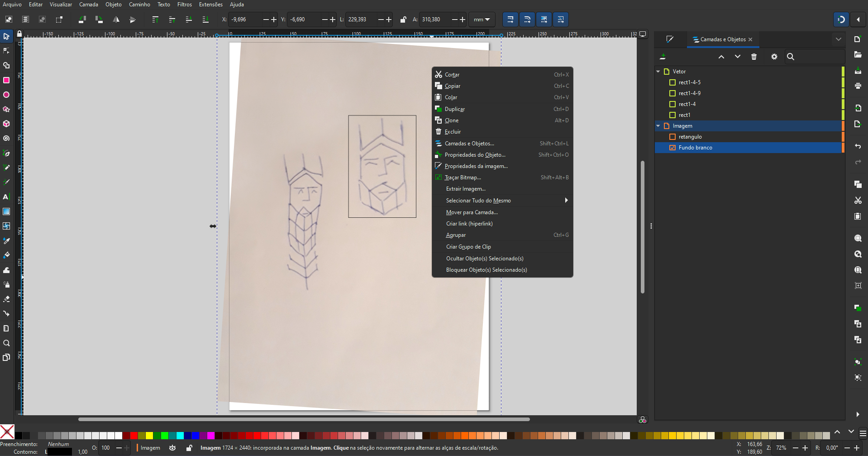Click the Undo icon in command bar
The height and width of the screenshot is (456, 868).
[x=858, y=146]
